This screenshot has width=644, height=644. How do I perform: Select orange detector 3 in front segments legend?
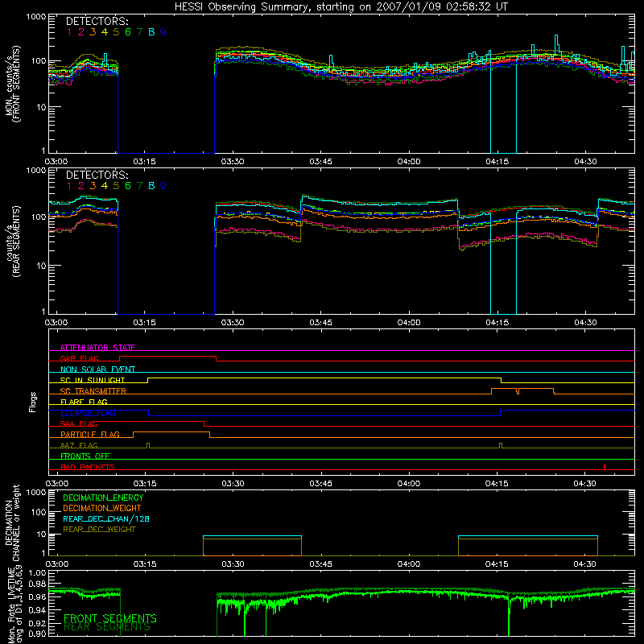[93, 32]
